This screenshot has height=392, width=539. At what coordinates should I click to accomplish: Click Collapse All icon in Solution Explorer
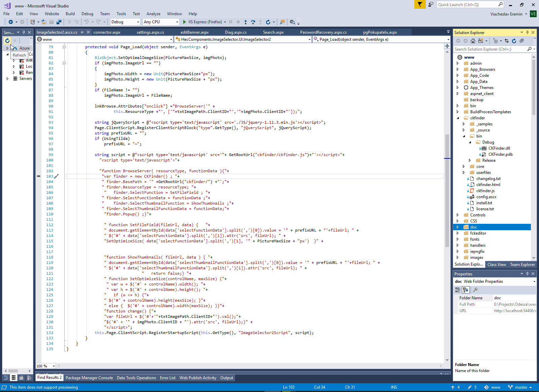(521, 41)
